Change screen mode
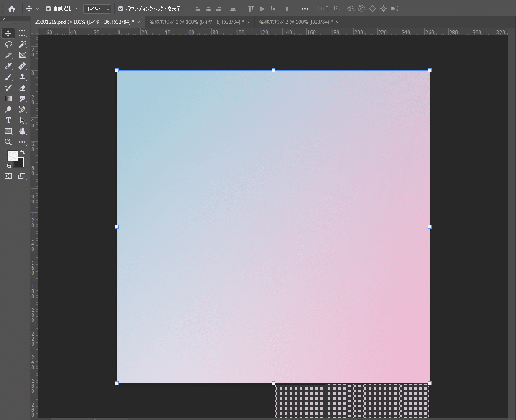Viewport: 516px width, 420px height. [22, 176]
